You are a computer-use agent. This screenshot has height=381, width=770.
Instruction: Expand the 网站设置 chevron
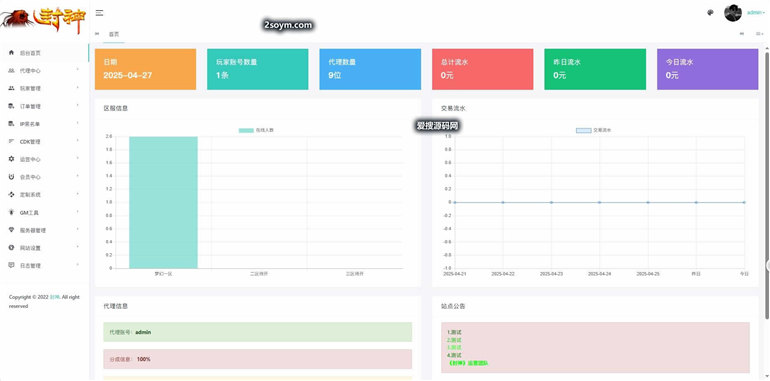(x=78, y=246)
